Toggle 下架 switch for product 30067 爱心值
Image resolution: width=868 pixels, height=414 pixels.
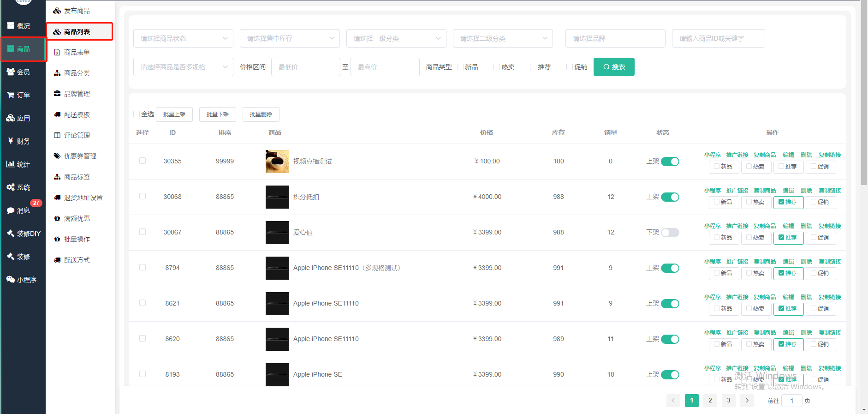pyautogui.click(x=670, y=233)
